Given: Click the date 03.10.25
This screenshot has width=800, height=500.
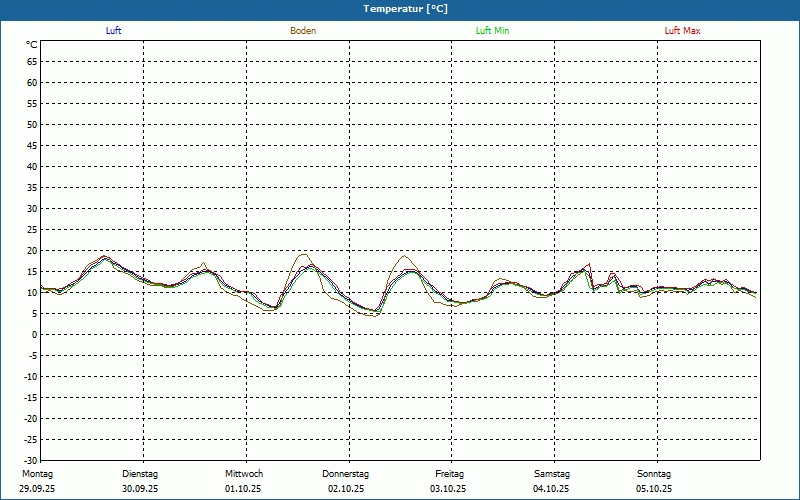Looking at the screenshot, I should tap(448, 489).
